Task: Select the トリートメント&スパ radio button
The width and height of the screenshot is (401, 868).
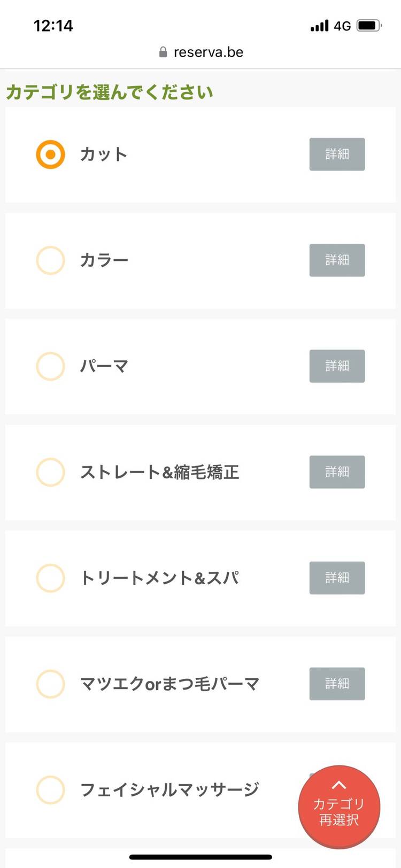Action: point(50,578)
